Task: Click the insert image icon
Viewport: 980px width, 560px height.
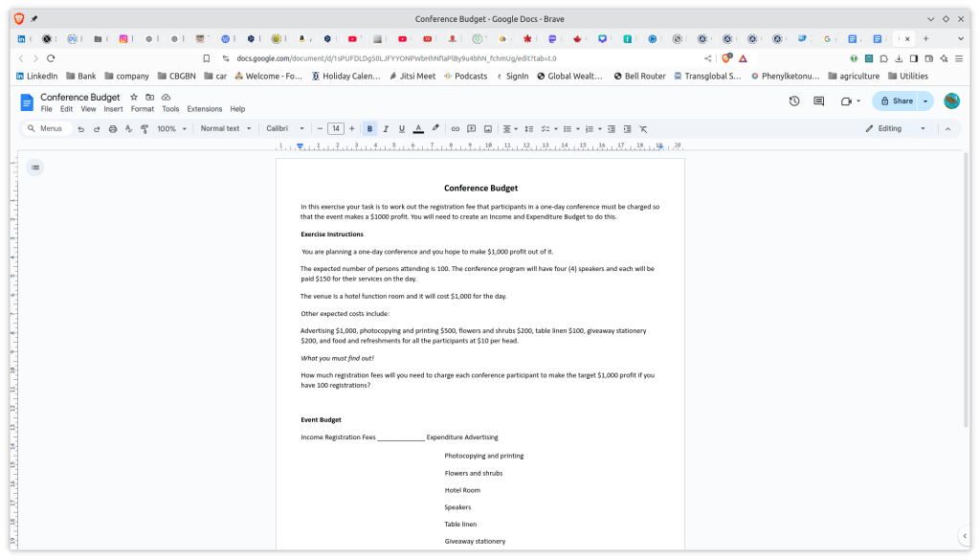Action: point(487,128)
